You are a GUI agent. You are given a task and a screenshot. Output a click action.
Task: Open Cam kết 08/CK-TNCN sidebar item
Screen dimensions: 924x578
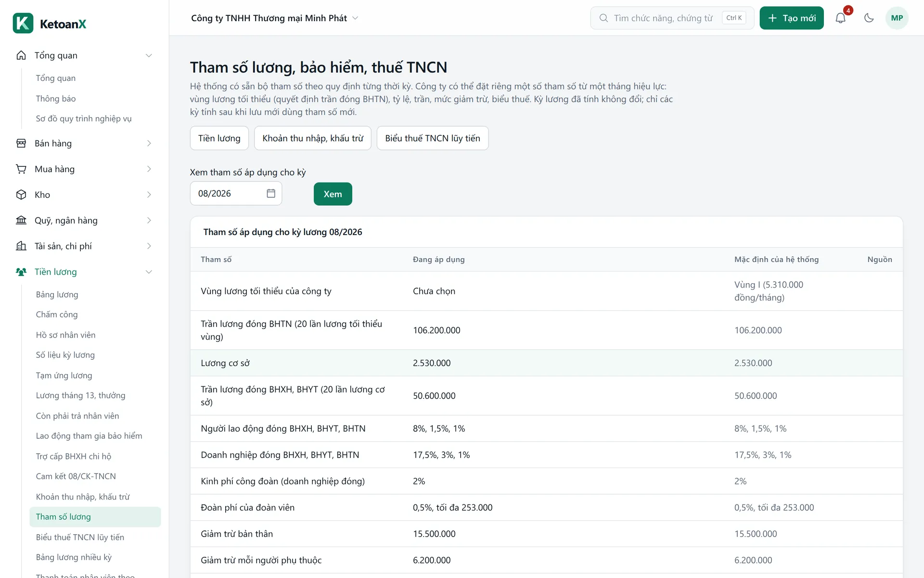click(76, 476)
